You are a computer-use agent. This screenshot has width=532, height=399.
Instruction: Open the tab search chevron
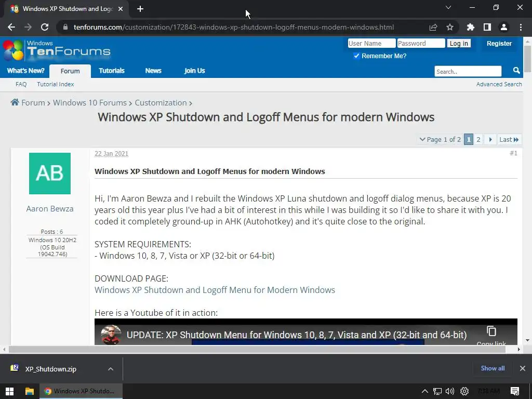[448, 7]
